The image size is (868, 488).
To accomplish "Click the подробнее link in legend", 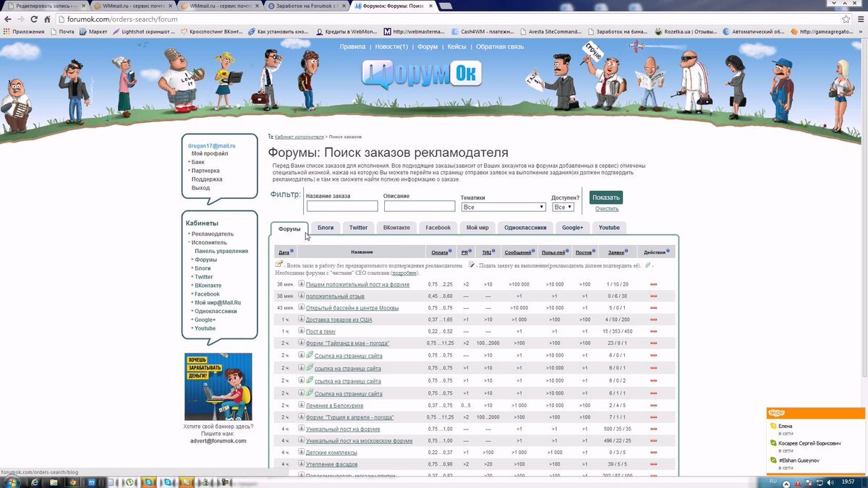I will pos(404,273).
